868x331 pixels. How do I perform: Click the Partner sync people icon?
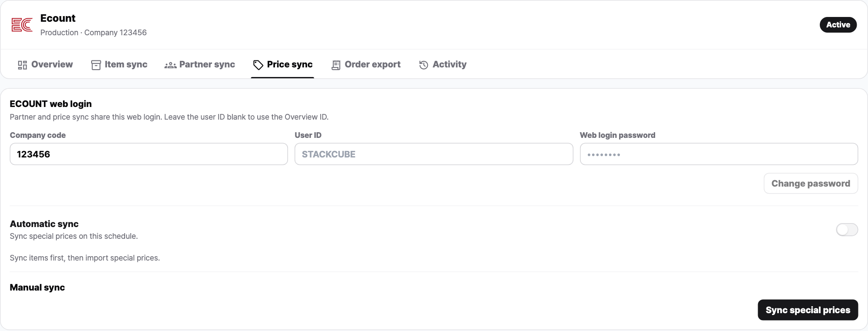170,65
